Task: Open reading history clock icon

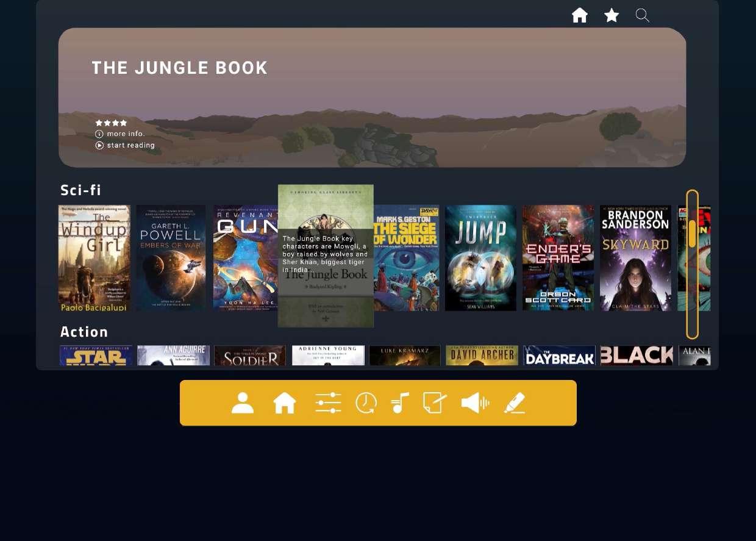Action: 366,403
